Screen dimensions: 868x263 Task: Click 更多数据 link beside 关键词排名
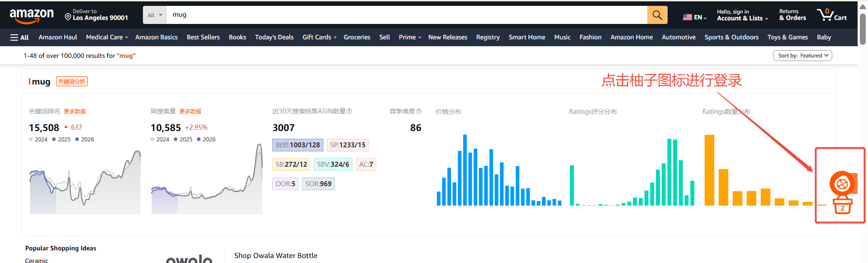75,111
